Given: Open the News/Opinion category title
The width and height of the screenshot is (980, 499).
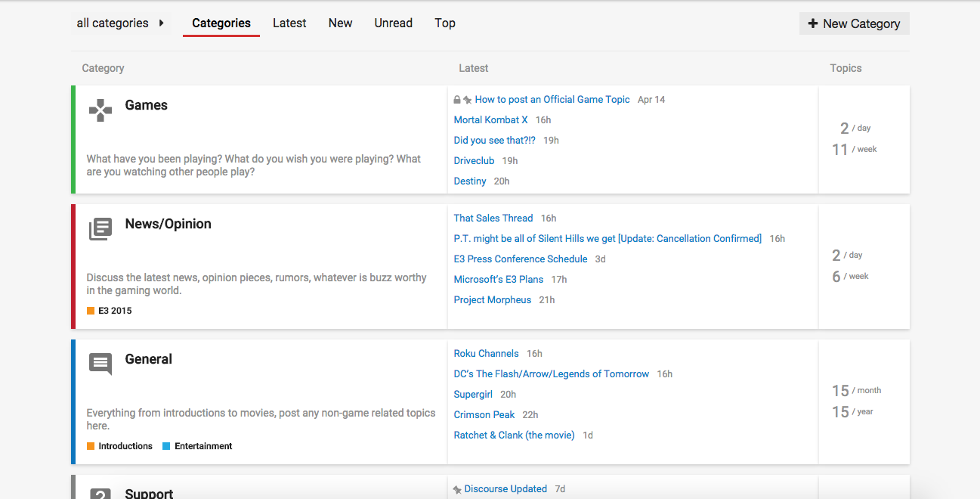Looking at the screenshot, I should click(168, 225).
